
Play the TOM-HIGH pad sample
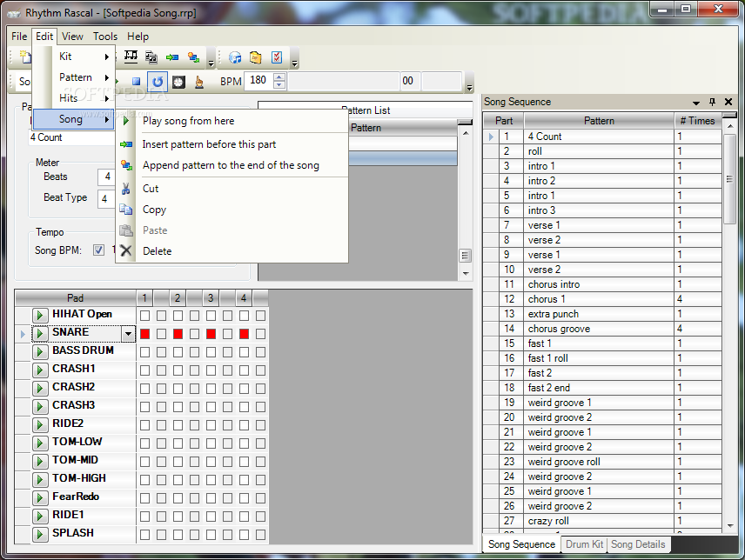click(x=40, y=480)
